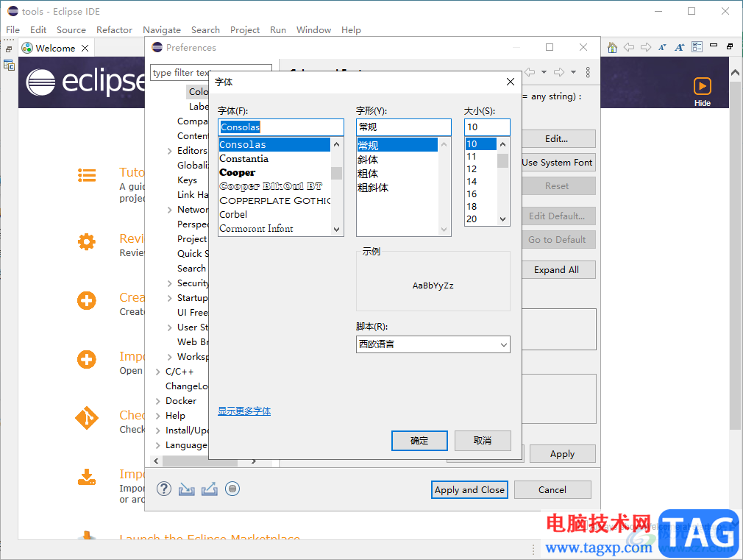743x560 pixels.
Task: Click the 显示更多字体 link
Action: coord(244,411)
